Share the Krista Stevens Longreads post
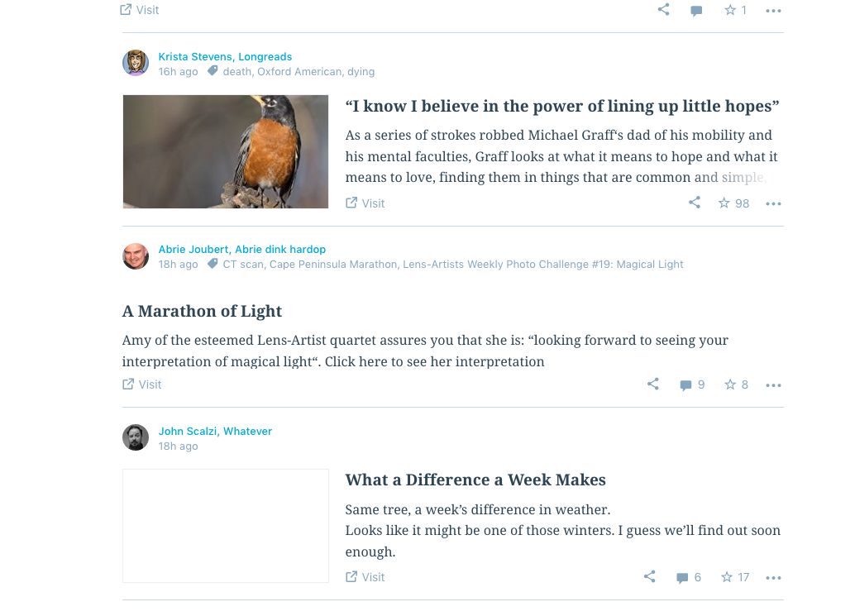Image resolution: width=855 pixels, height=616 pixels. [695, 203]
